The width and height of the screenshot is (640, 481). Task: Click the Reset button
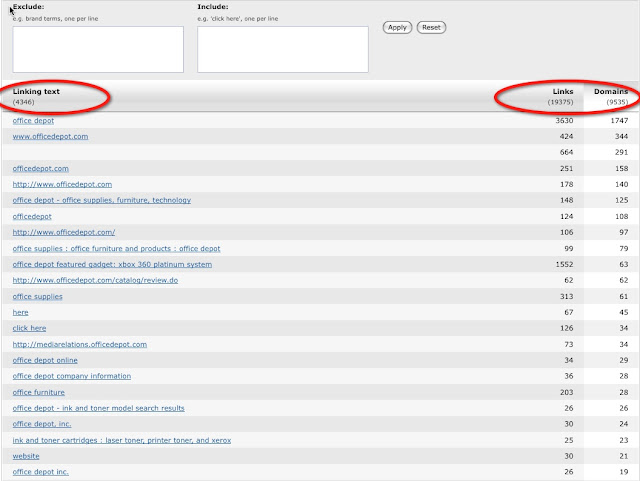431,27
